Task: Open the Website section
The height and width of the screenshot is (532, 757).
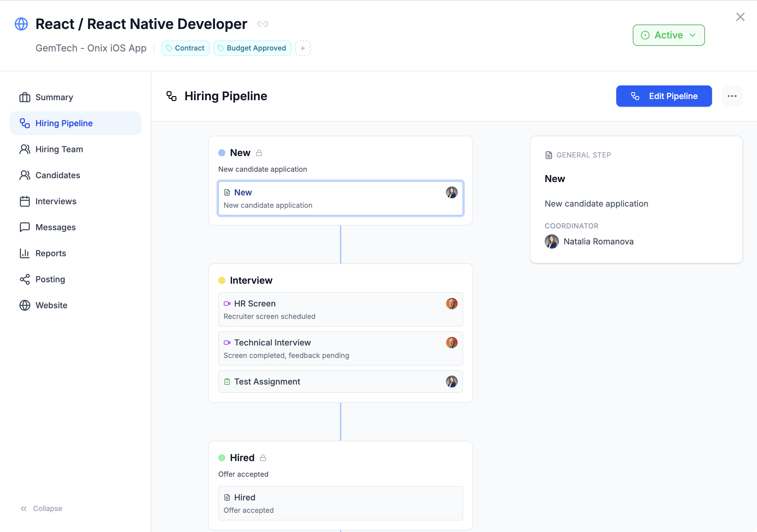Action: point(51,305)
